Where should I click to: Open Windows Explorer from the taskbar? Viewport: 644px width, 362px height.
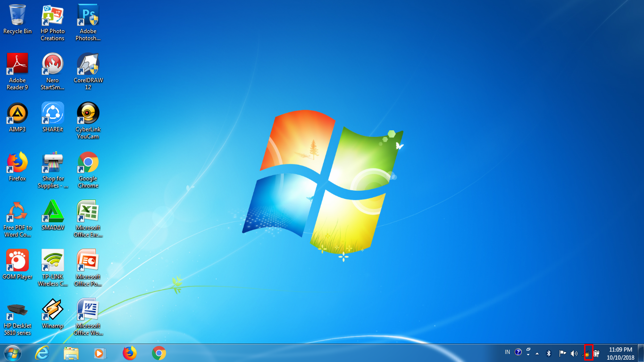tap(71, 353)
